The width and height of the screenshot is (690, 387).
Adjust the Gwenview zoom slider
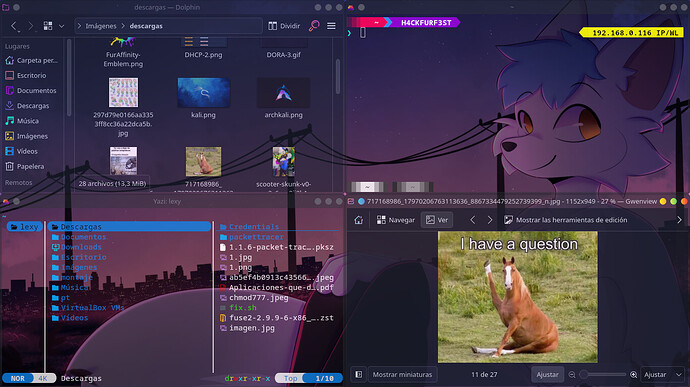(x=602, y=375)
